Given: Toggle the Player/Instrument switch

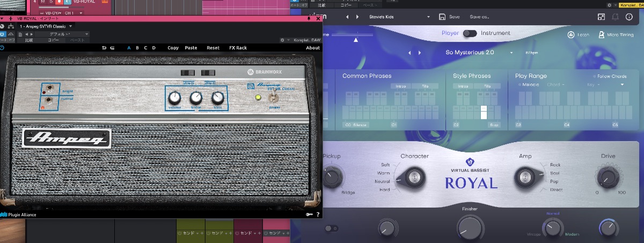Looking at the screenshot, I should 470,33.
